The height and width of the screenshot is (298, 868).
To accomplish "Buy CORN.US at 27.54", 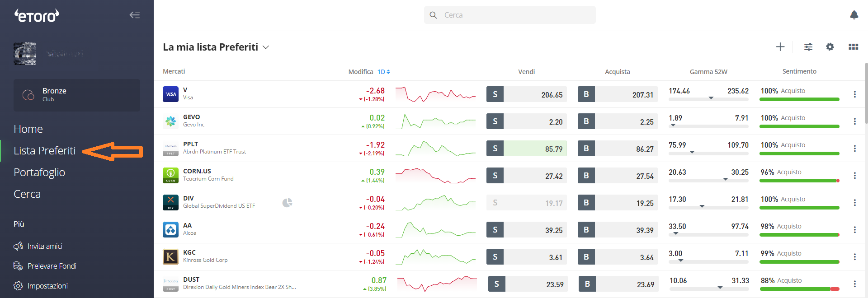I will (618, 176).
